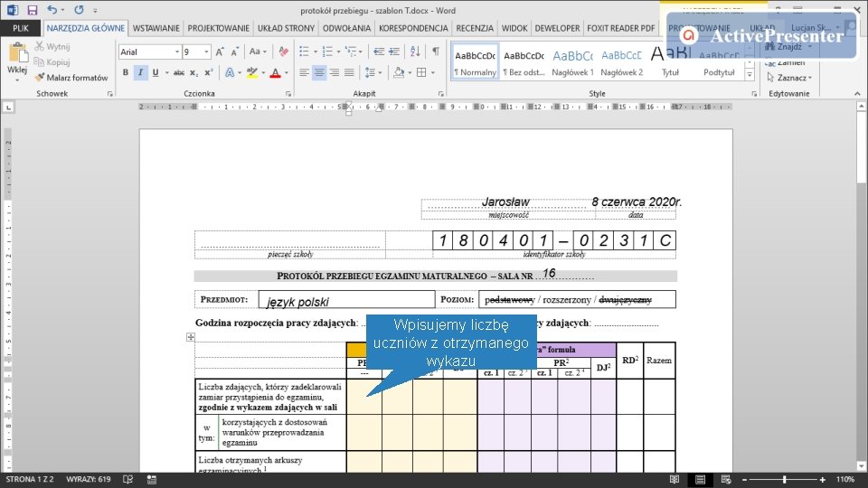Viewport: 868px width, 488px height.
Task: Zoom in with the plus button
Action: pyautogui.click(x=823, y=480)
